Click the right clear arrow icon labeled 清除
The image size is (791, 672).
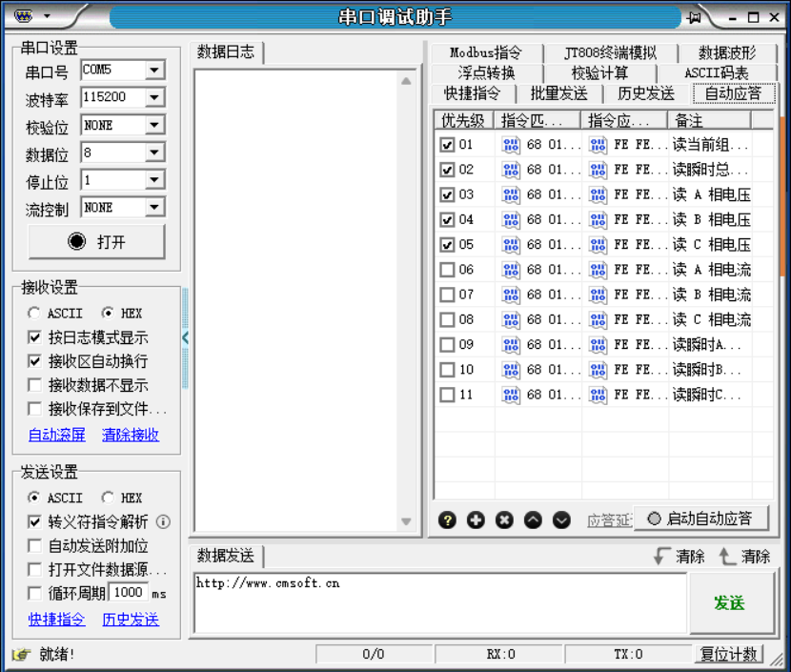coord(727,556)
